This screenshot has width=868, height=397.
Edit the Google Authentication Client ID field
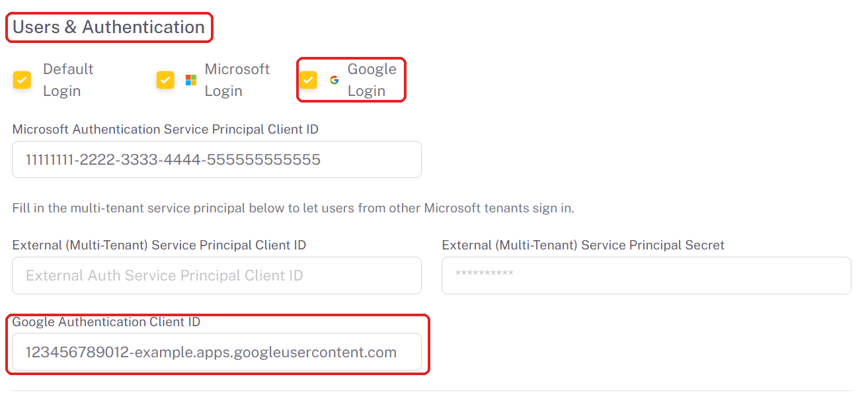point(217,352)
